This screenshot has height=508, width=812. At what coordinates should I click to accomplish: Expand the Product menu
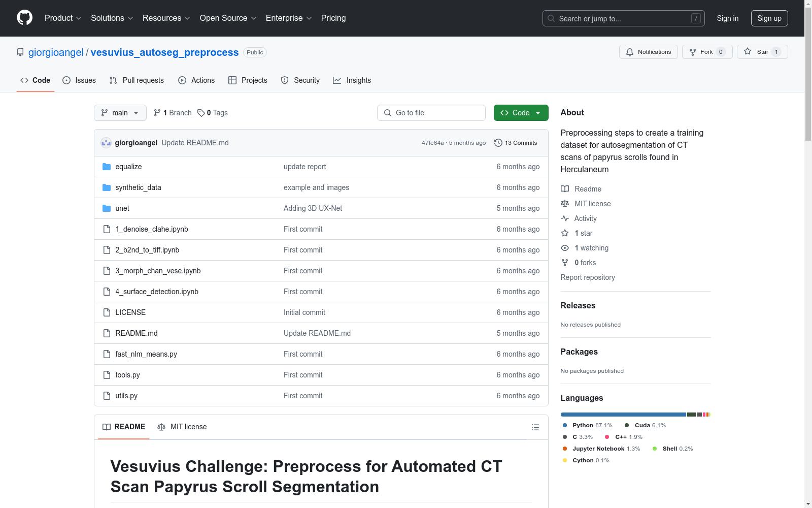point(62,18)
